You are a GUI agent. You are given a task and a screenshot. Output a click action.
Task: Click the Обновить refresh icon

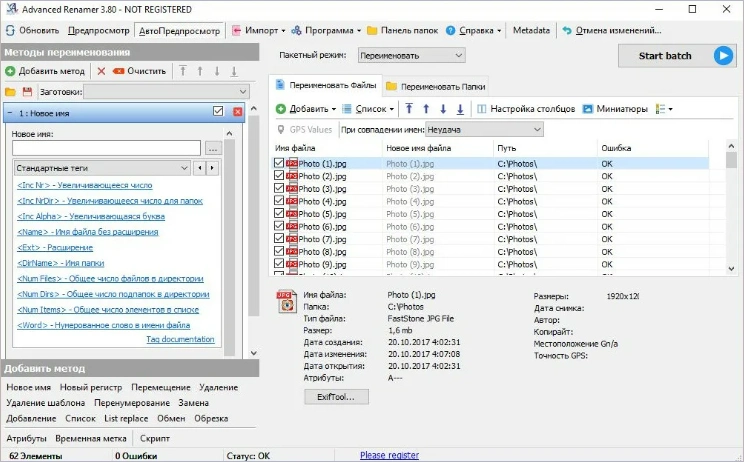(10, 30)
